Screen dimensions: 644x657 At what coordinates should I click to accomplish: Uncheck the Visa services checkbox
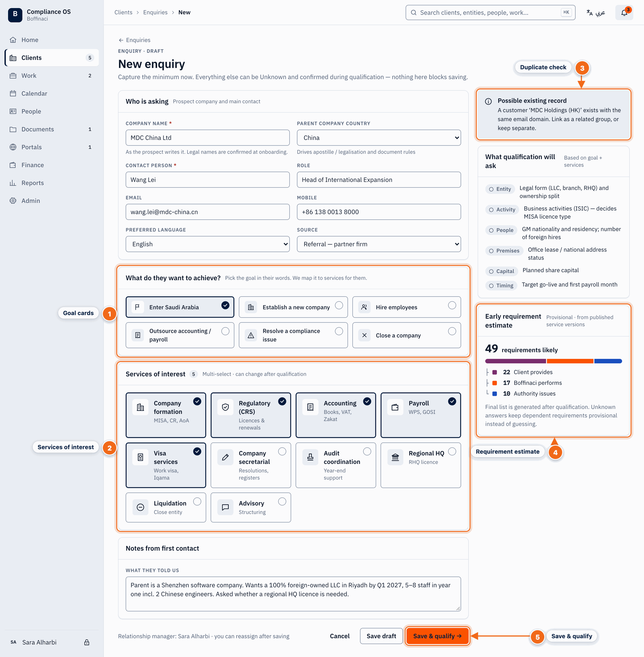(197, 451)
